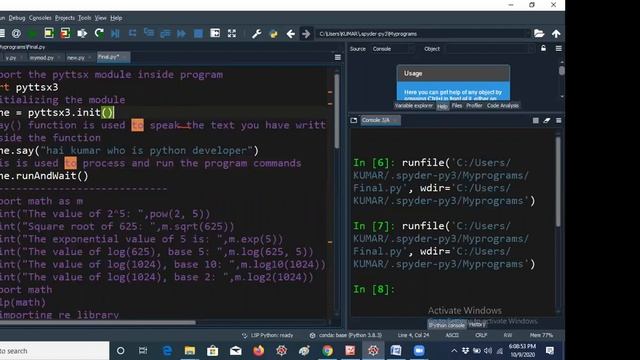Run current cell toolbar icon
This screenshot has width=640, height=360.
click(49, 33)
